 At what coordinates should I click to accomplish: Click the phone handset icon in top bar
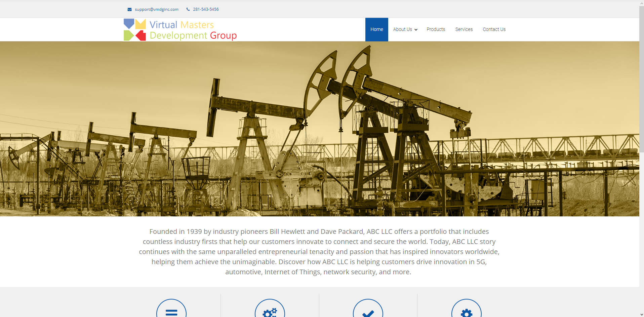[188, 9]
